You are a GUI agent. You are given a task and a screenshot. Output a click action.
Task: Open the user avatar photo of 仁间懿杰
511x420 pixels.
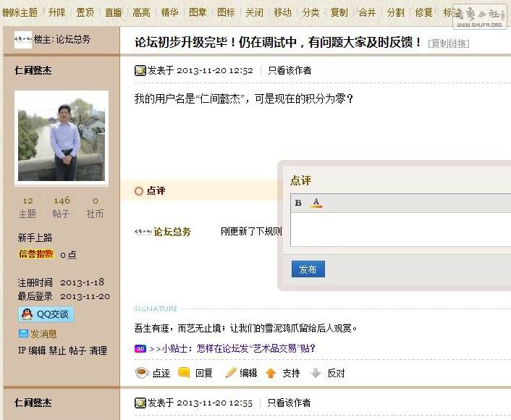click(x=62, y=137)
